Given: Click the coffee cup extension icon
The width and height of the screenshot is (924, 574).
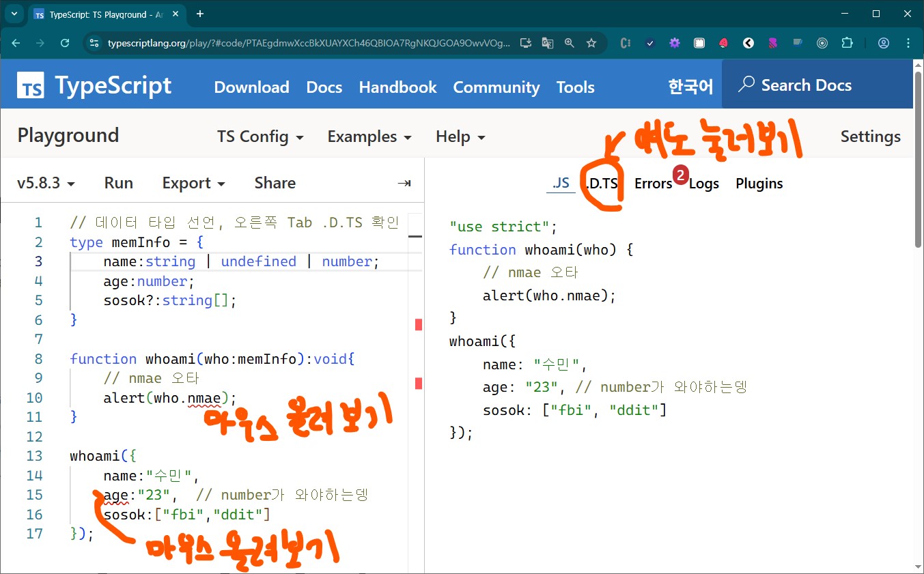Looking at the screenshot, I should coord(798,42).
